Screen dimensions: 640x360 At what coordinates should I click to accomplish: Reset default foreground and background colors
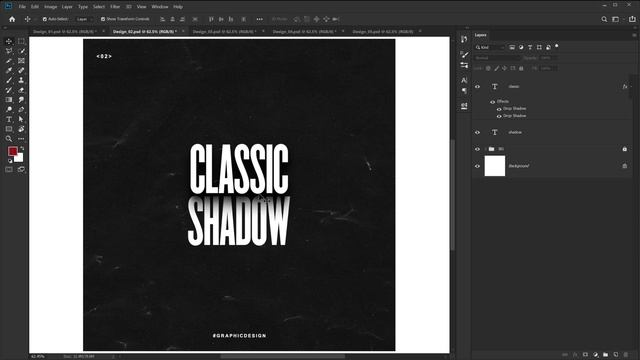(x=10, y=161)
